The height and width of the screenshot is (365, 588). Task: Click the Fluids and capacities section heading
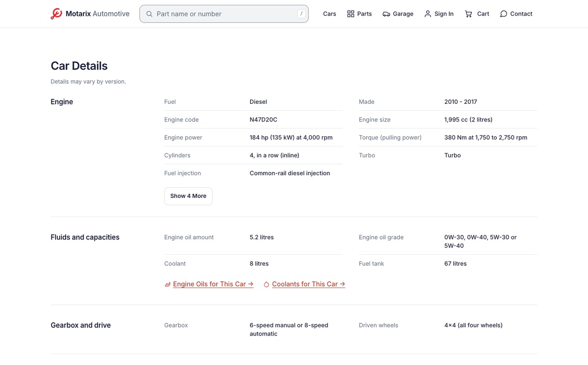point(85,237)
